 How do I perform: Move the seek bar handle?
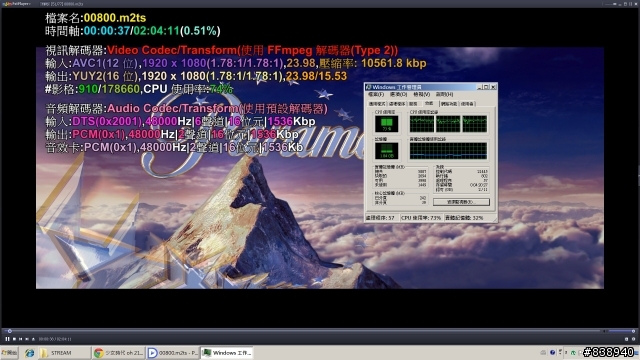[9, 331]
